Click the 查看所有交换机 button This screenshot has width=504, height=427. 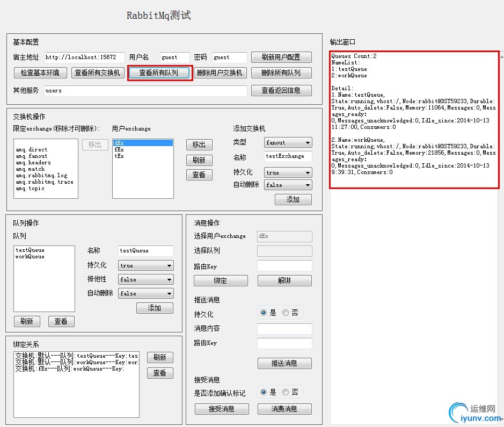pyautogui.click(x=97, y=73)
